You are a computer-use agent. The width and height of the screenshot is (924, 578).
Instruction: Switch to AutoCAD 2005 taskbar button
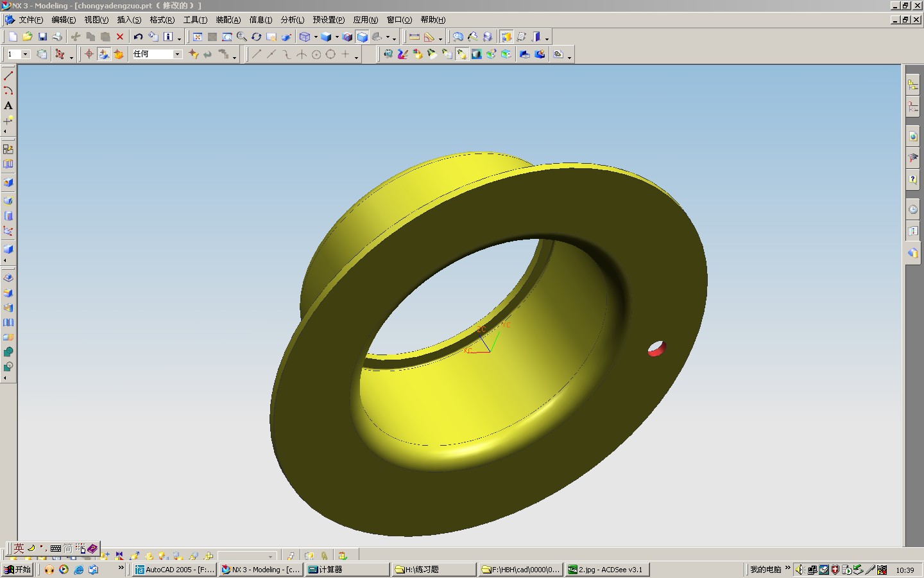(175, 570)
